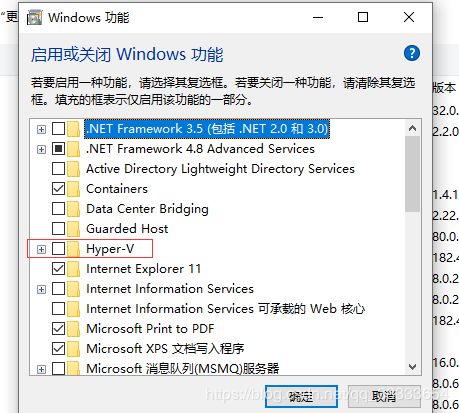Click folder icon beside Data Center Bridging

[73, 209]
